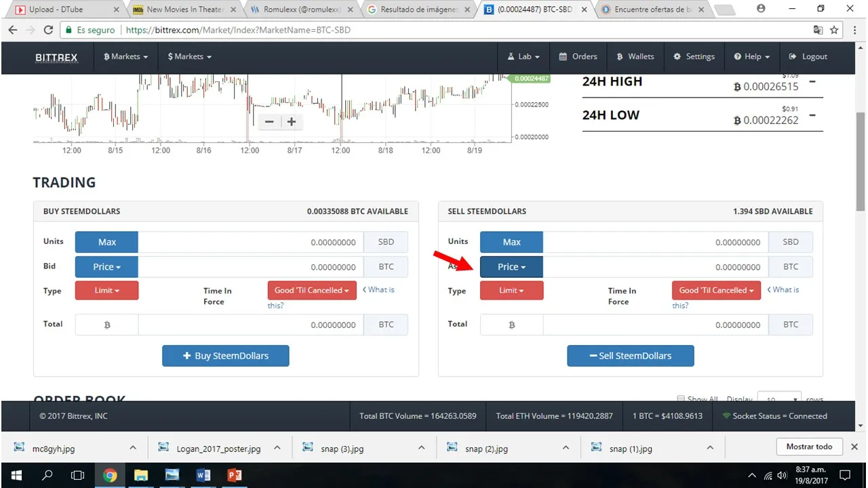Open the notification center icon
This screenshot has width=868, height=488.
pyautogui.click(x=846, y=475)
